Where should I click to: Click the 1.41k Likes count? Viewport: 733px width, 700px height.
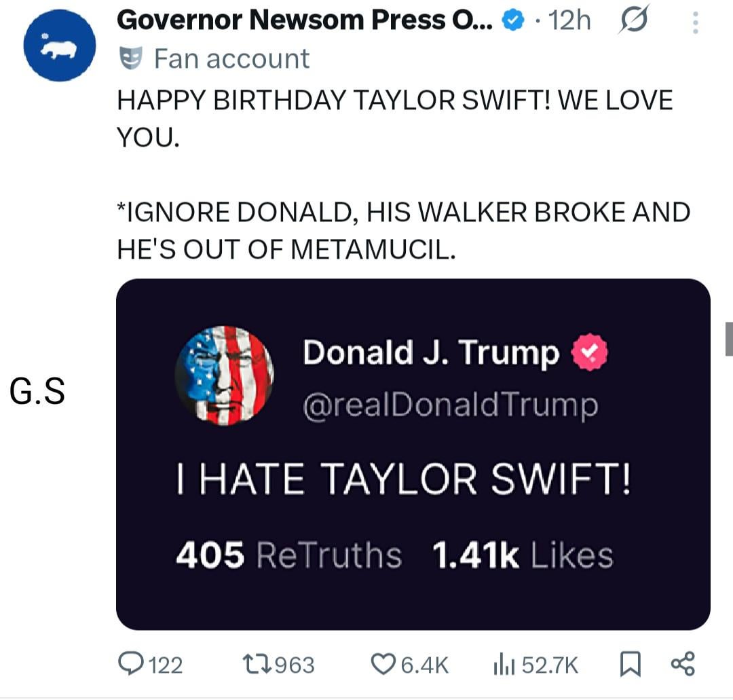523,555
